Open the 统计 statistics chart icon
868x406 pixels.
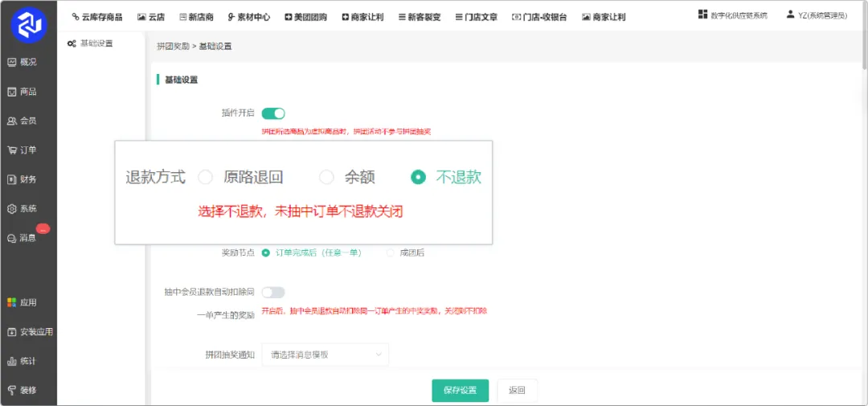11,362
